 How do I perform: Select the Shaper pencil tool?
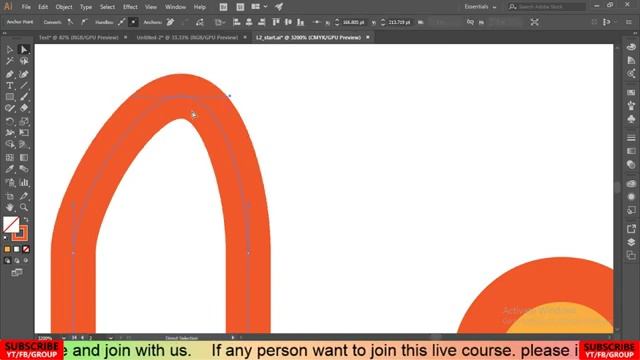[10, 109]
